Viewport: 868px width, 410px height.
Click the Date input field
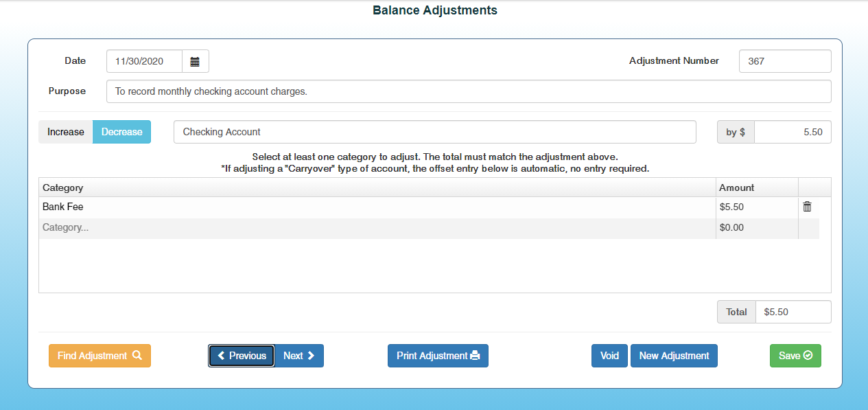pos(144,62)
